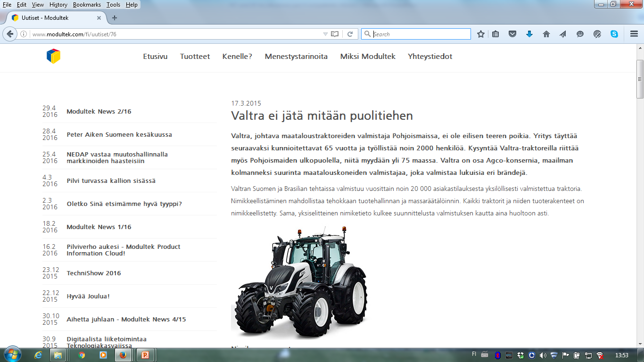Open the TechniShow 2016 news item
The image size is (644, 362).
tap(94, 273)
